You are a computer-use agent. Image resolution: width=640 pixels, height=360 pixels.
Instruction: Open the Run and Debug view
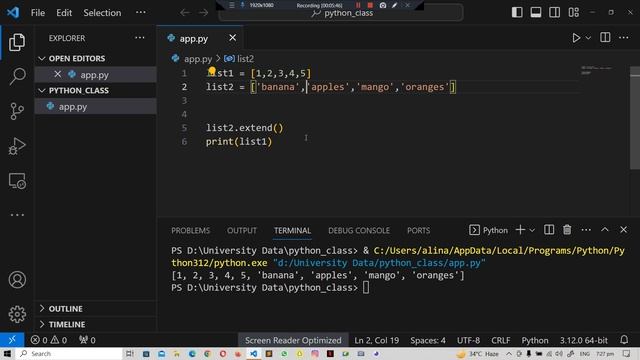[x=17, y=146]
